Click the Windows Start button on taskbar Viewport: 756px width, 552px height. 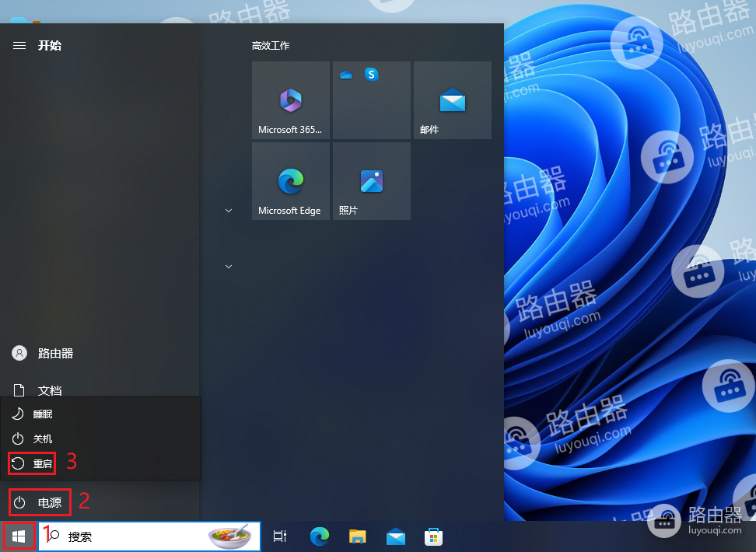[19, 536]
